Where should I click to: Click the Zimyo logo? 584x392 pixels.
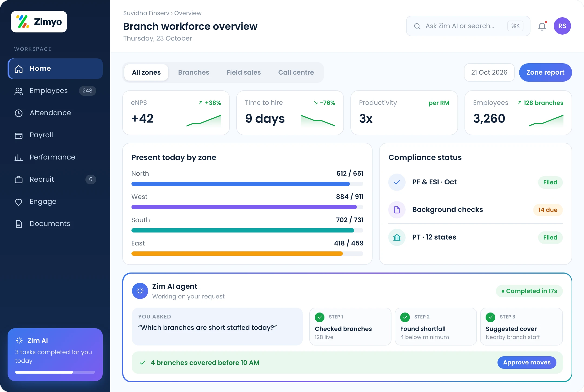(39, 22)
